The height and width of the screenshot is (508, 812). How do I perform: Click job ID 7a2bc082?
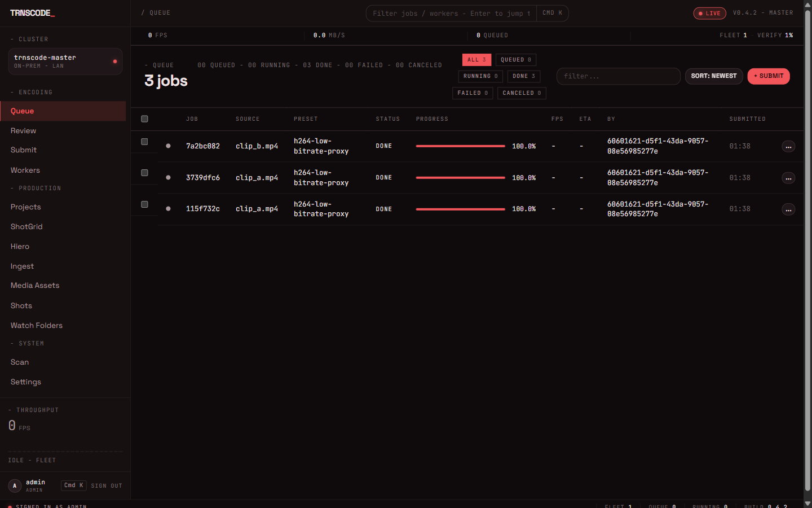pyautogui.click(x=203, y=146)
